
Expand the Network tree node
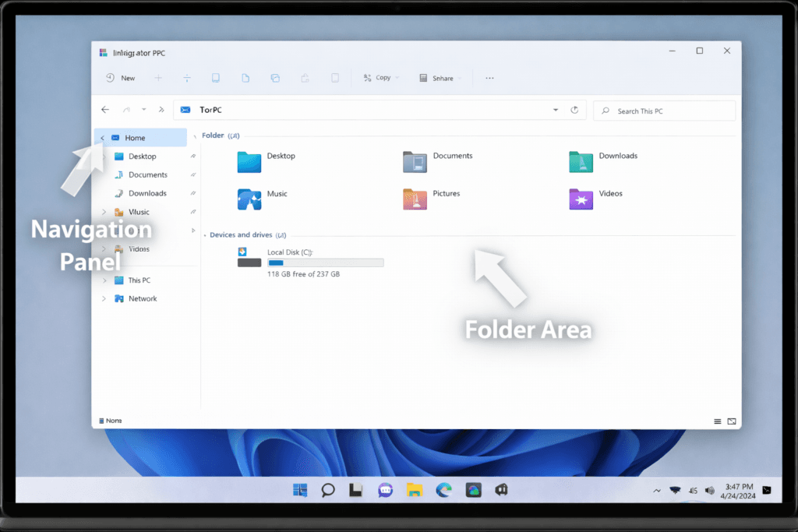pos(104,299)
